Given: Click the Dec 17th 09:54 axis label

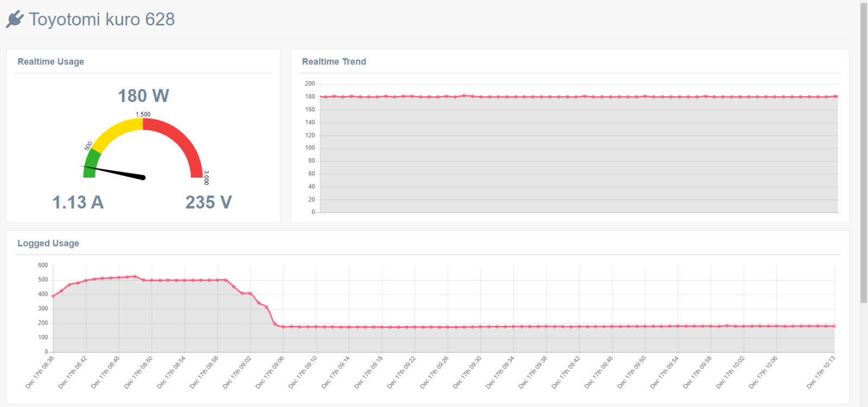Looking at the screenshot, I should tap(665, 372).
